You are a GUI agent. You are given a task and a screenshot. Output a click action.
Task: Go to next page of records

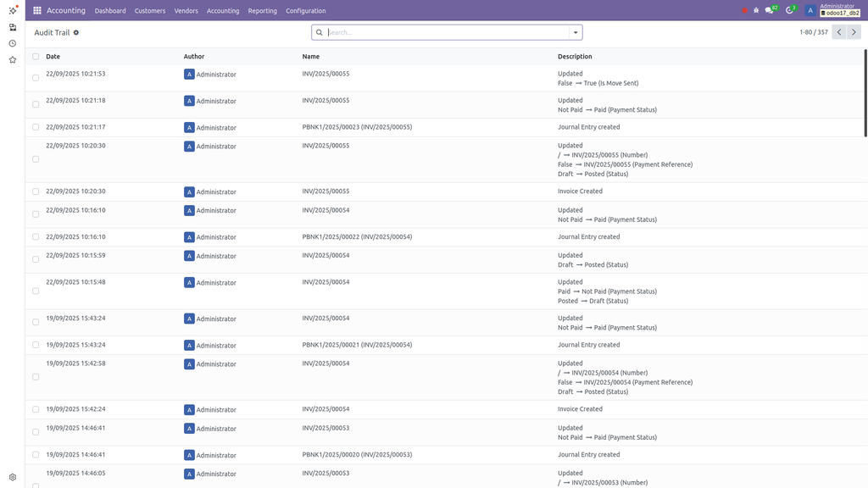pos(854,32)
